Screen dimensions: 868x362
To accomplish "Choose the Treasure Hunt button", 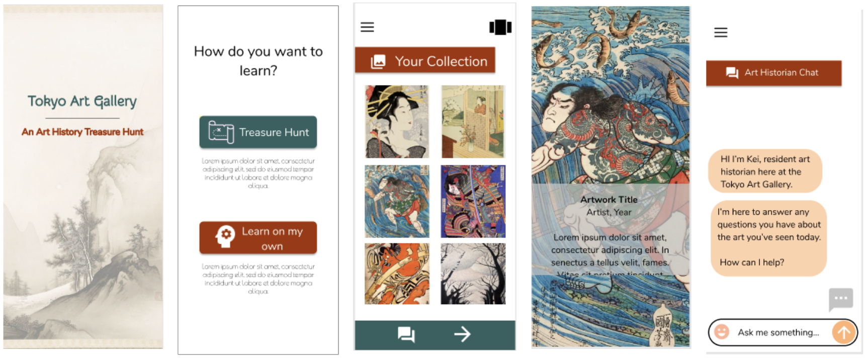I will [x=258, y=132].
